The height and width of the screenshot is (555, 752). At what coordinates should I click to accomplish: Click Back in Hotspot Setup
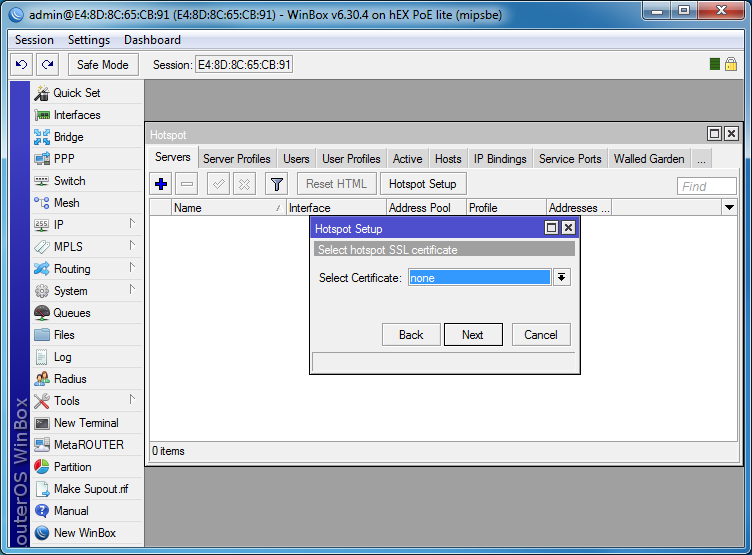(x=411, y=334)
